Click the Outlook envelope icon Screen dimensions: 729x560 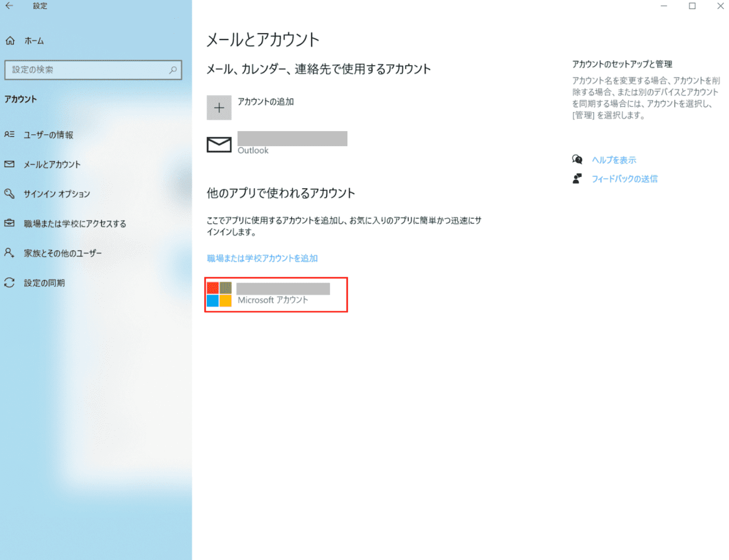click(x=219, y=145)
